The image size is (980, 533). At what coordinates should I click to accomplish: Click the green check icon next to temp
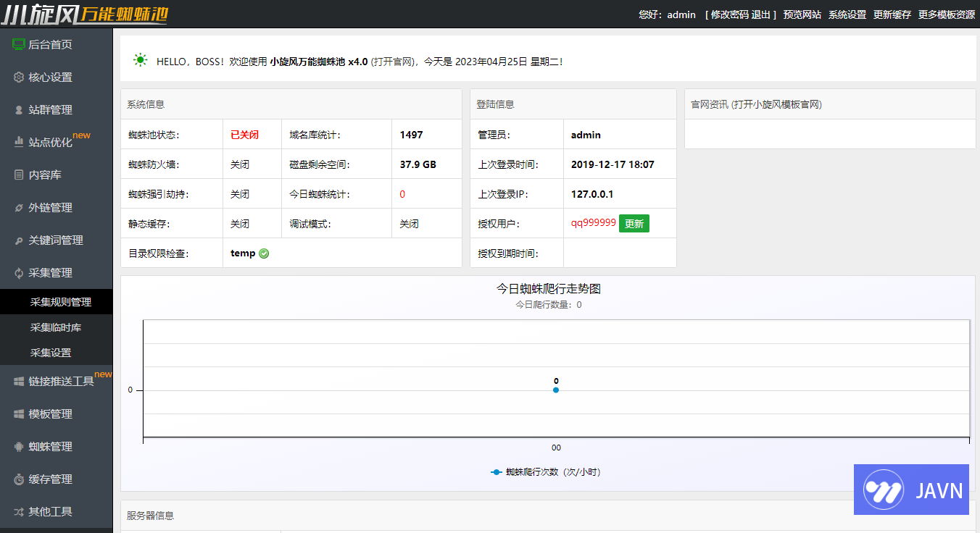click(x=264, y=253)
